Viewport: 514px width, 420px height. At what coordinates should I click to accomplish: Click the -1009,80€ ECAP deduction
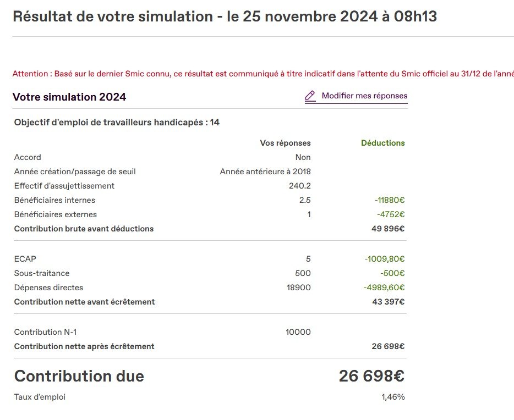coord(384,259)
